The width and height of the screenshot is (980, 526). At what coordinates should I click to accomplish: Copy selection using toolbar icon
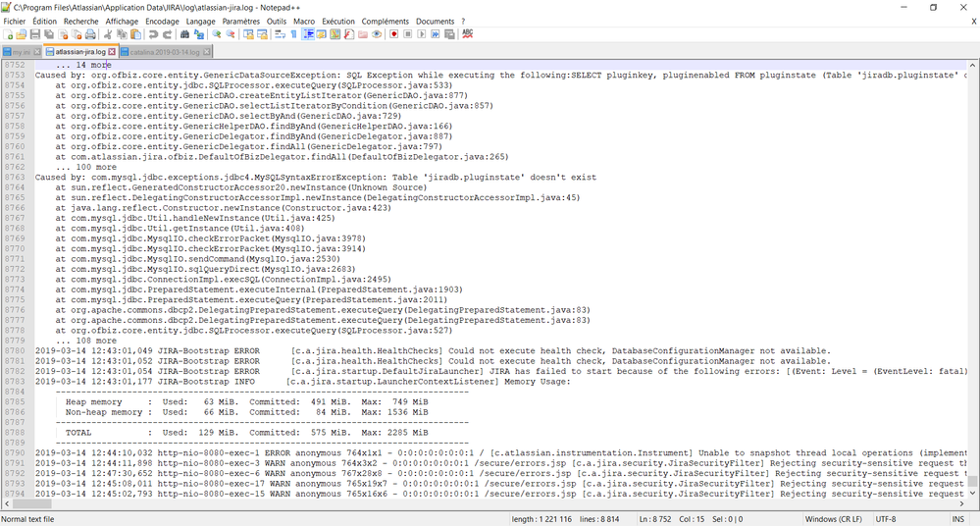tap(122, 33)
